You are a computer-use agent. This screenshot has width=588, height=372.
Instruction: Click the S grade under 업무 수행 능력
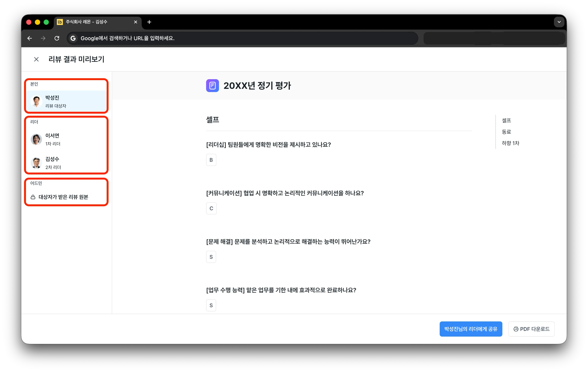(x=211, y=305)
